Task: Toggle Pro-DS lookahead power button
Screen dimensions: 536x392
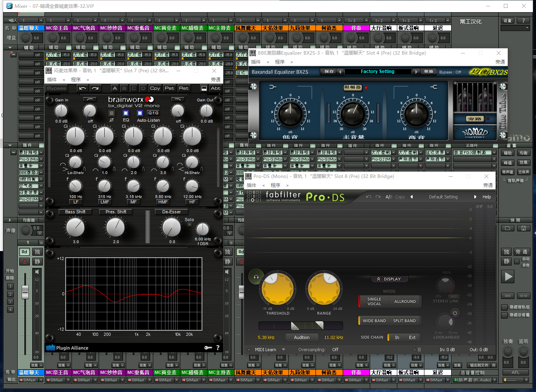Action: [455, 313]
